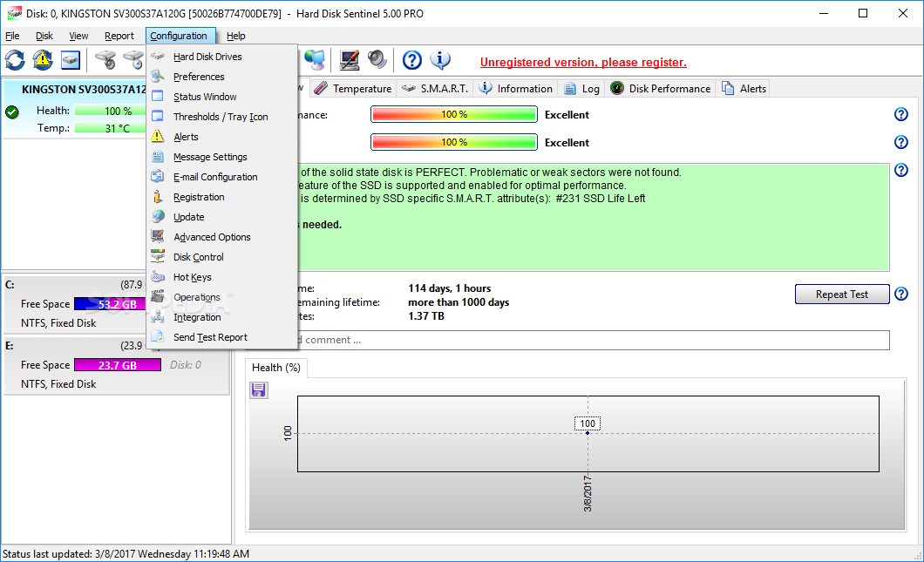924x562 pixels.
Task: Click the 114 days, 1 hours value
Action: pyautogui.click(x=450, y=288)
